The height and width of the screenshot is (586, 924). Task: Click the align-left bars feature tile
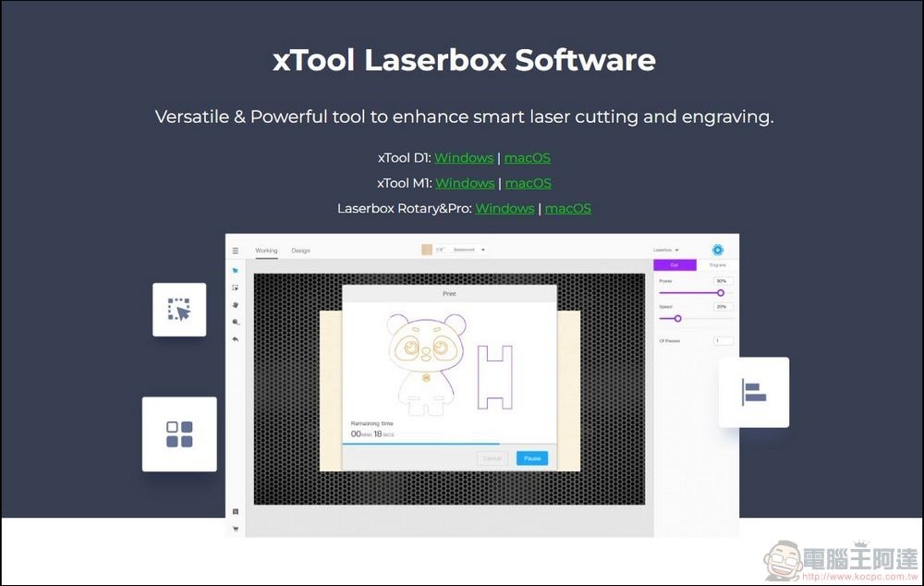tap(754, 392)
